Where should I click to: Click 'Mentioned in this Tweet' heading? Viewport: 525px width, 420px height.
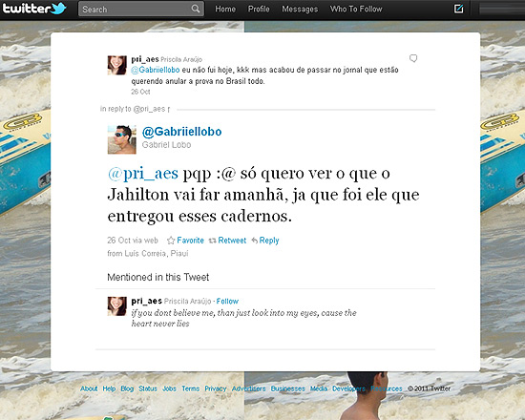(x=158, y=277)
